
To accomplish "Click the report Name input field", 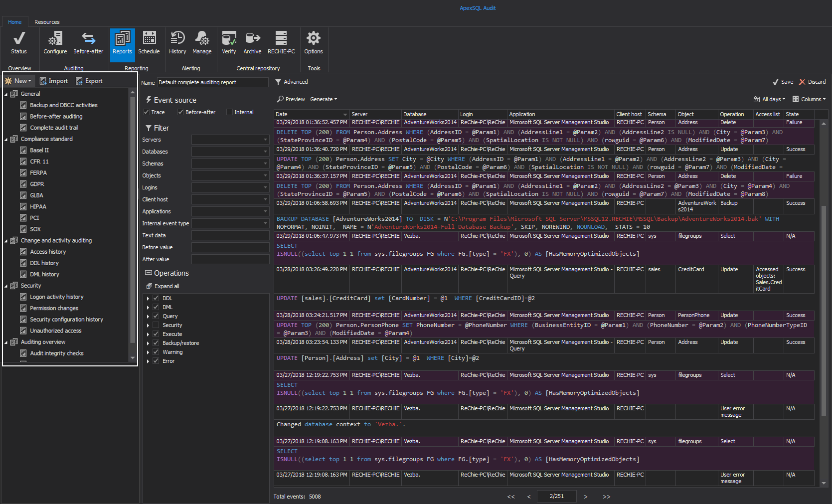I will click(x=213, y=82).
